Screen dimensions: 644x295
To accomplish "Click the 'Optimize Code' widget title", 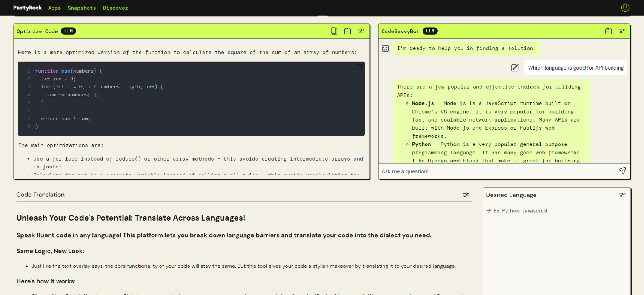I will coord(37,31).
